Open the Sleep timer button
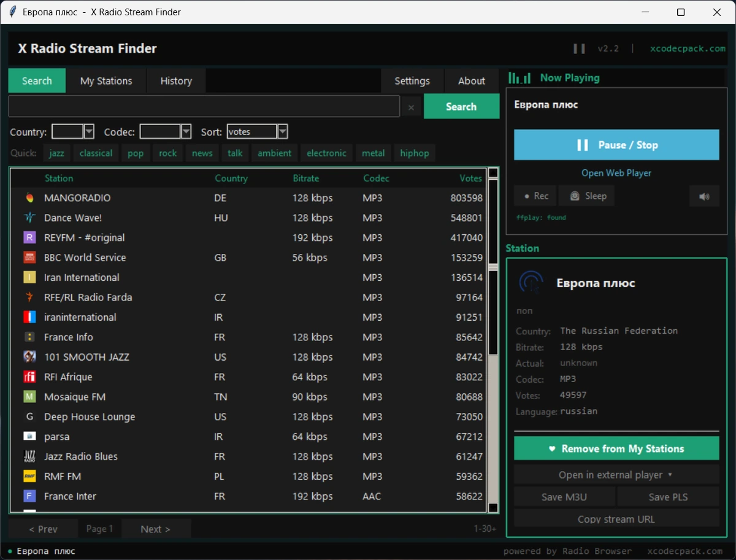Image resolution: width=736 pixels, height=560 pixels. (x=586, y=196)
